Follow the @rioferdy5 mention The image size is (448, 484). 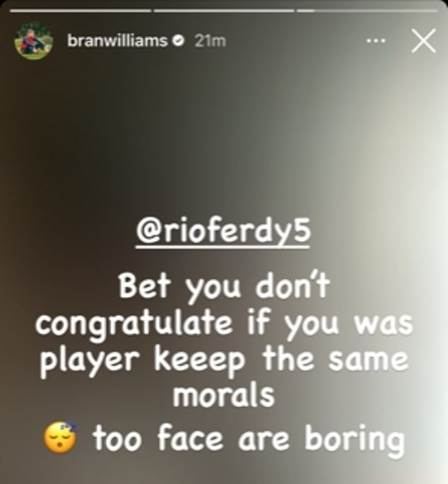point(223,230)
